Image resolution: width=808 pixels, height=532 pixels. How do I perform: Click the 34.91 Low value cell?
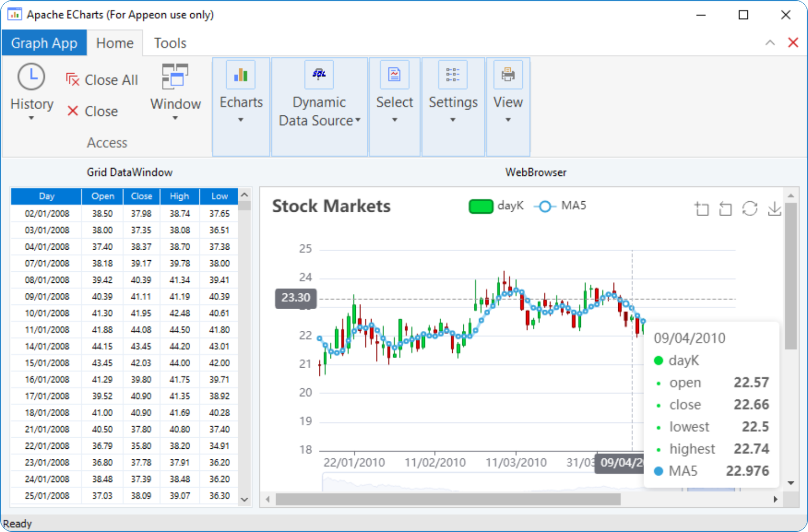219,446
